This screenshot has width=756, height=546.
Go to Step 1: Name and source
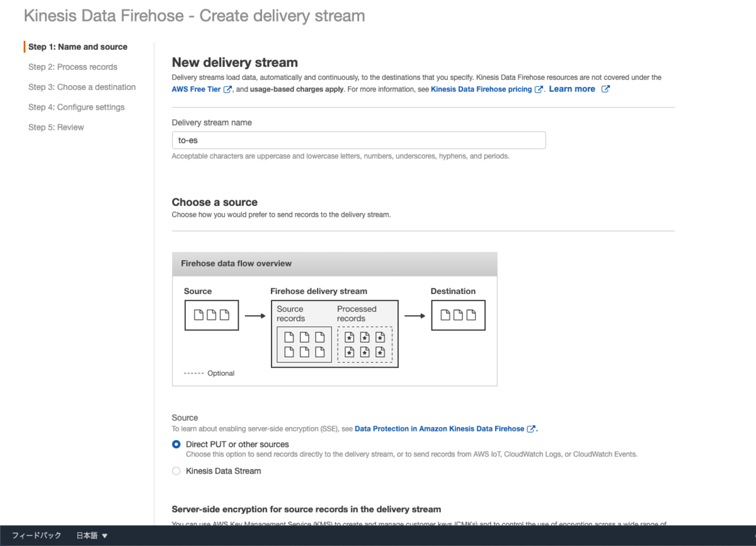pyautogui.click(x=77, y=47)
